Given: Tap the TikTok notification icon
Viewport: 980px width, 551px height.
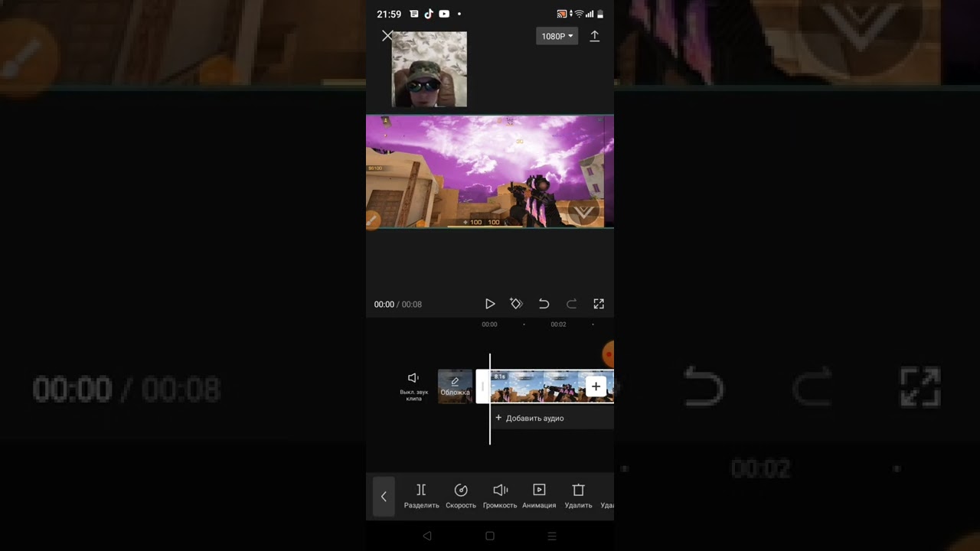Looking at the screenshot, I should [x=429, y=14].
